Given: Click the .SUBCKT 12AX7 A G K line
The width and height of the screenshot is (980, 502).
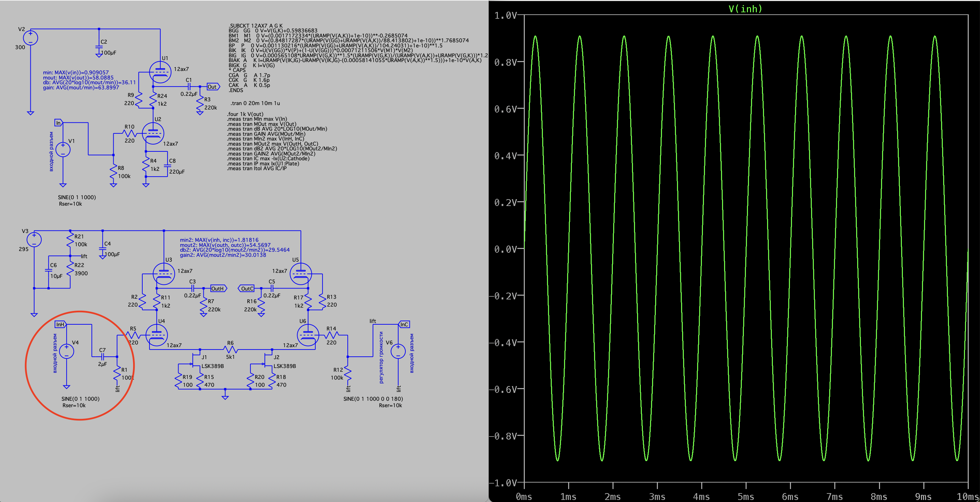Looking at the screenshot, I should (x=256, y=26).
